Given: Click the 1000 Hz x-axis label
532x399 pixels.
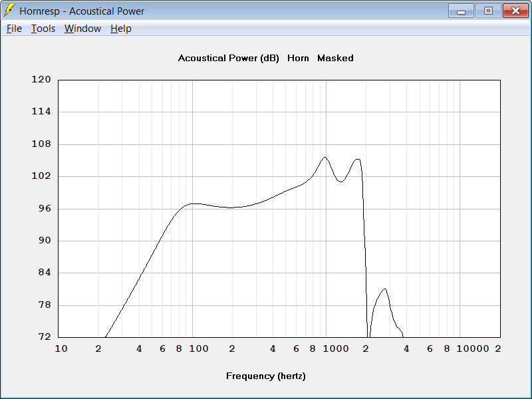Looking at the screenshot, I should tap(336, 348).
